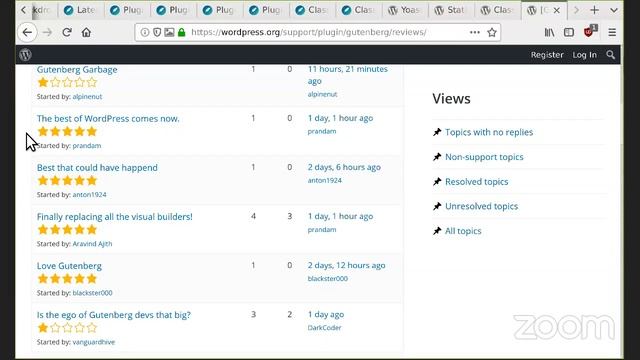Open the Firefox hamburger menu

[x=612, y=32]
